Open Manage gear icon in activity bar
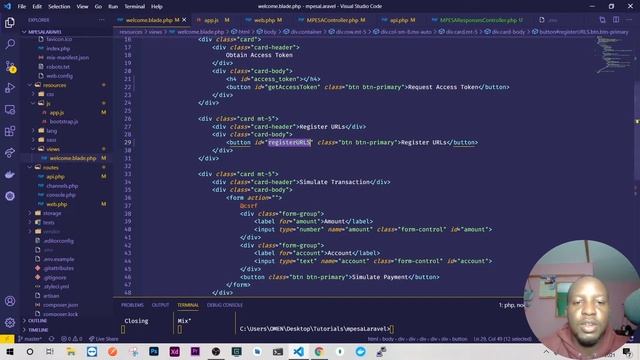 point(10,322)
